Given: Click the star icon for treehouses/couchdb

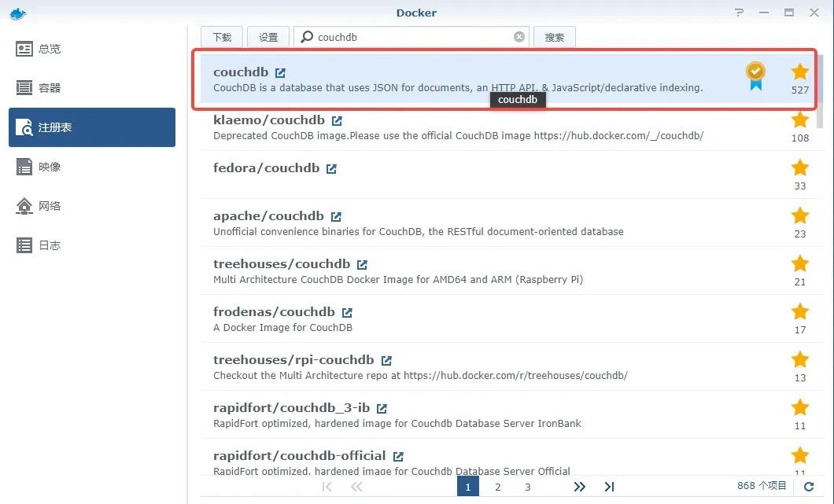Looking at the screenshot, I should tap(800, 263).
